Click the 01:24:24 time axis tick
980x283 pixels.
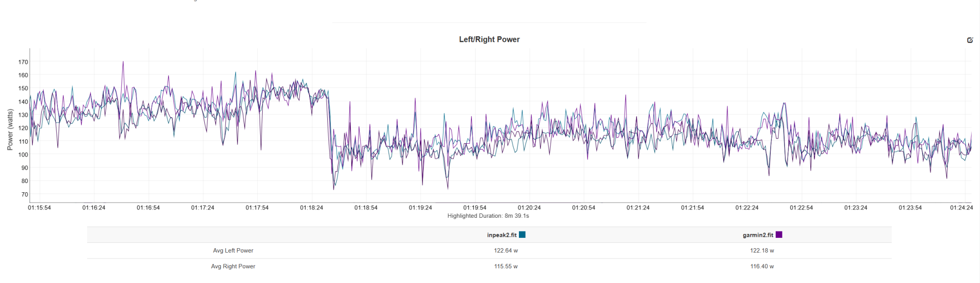[x=961, y=207]
